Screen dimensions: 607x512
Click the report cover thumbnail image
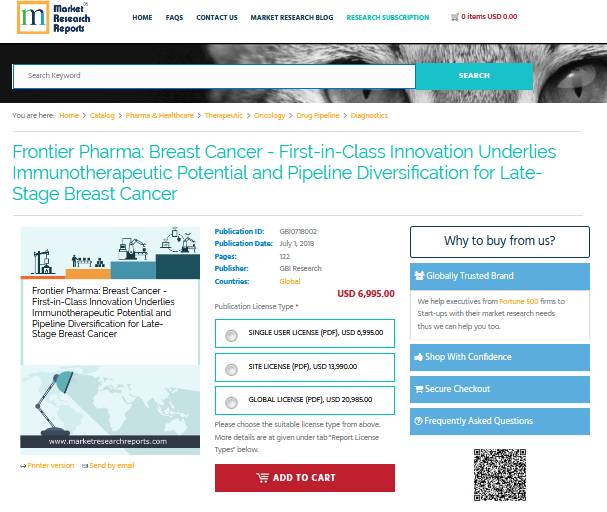(109, 341)
